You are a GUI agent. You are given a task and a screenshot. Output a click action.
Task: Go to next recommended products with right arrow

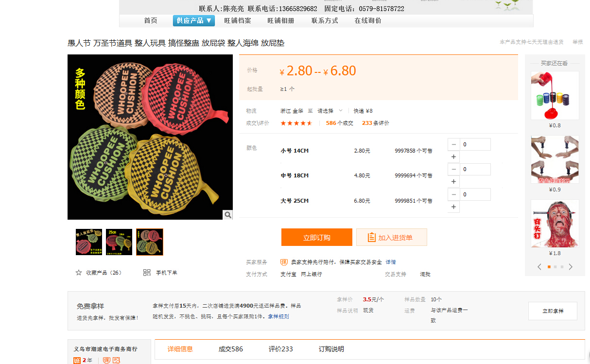pyautogui.click(x=571, y=267)
